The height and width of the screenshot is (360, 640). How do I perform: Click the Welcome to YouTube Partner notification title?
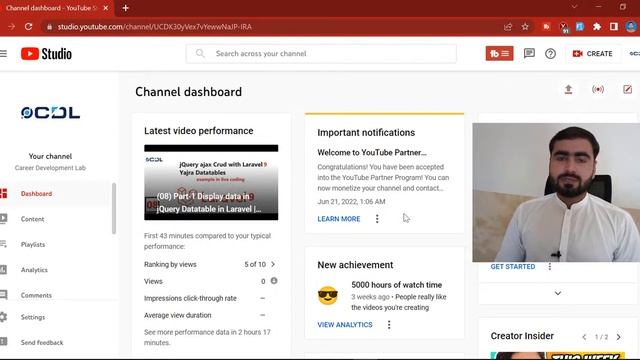point(372,152)
